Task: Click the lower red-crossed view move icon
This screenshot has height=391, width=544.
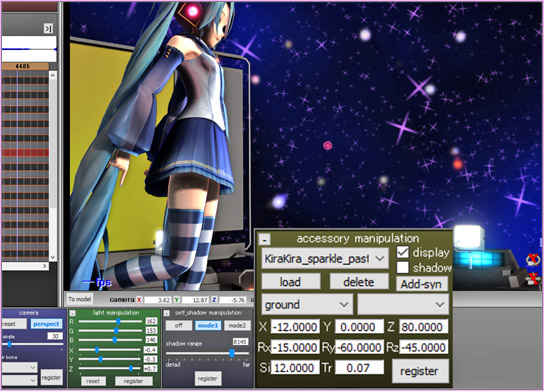Action: point(533,279)
